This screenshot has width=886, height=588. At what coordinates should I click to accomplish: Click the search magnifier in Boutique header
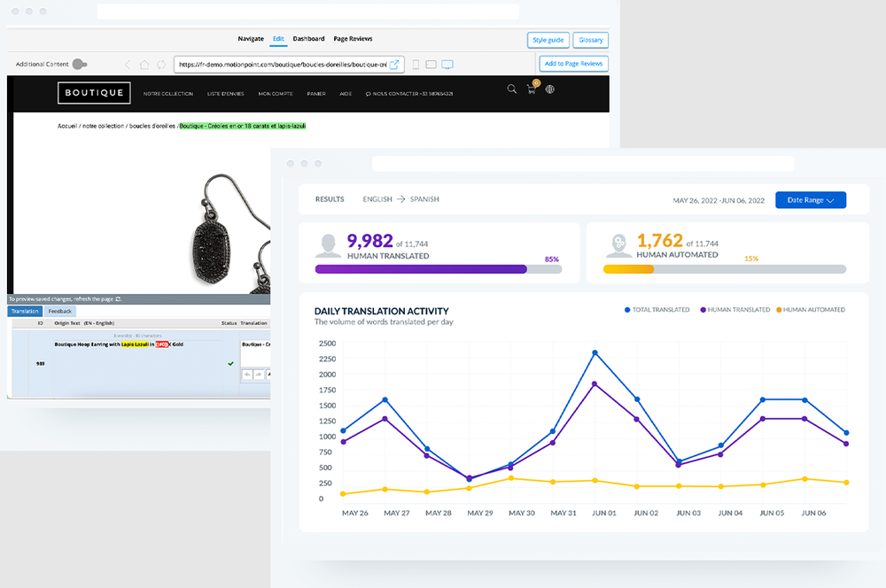[x=512, y=89]
